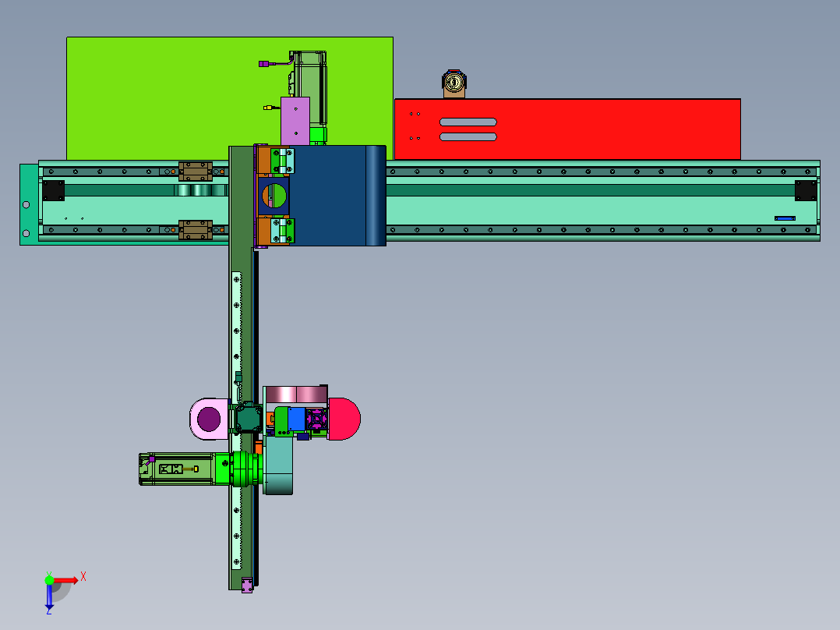Select the teal coupling on the left rail
Image resolution: width=840 pixels, height=630 pixels.
click(x=201, y=189)
